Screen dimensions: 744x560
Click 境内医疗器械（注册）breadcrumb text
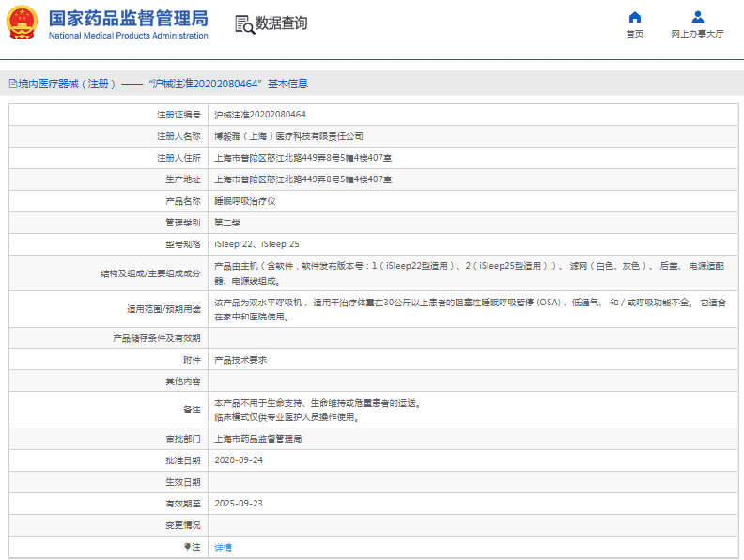[67, 84]
